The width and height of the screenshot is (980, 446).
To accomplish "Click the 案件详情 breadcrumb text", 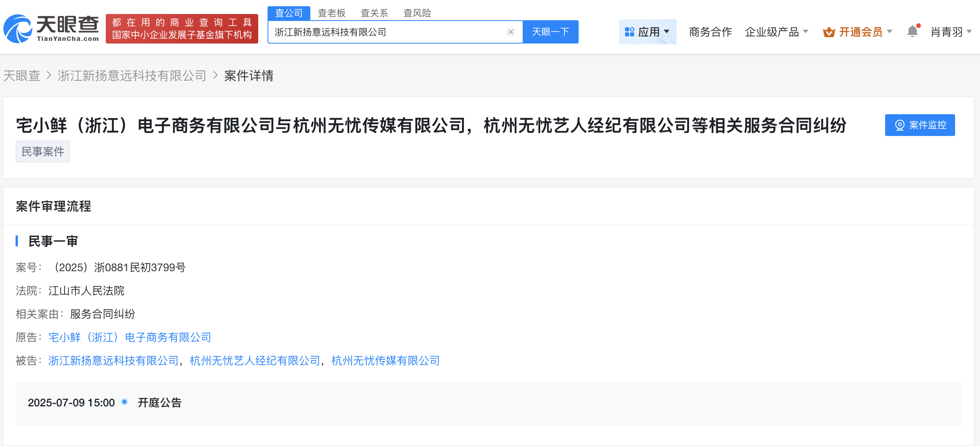I will tap(249, 76).
